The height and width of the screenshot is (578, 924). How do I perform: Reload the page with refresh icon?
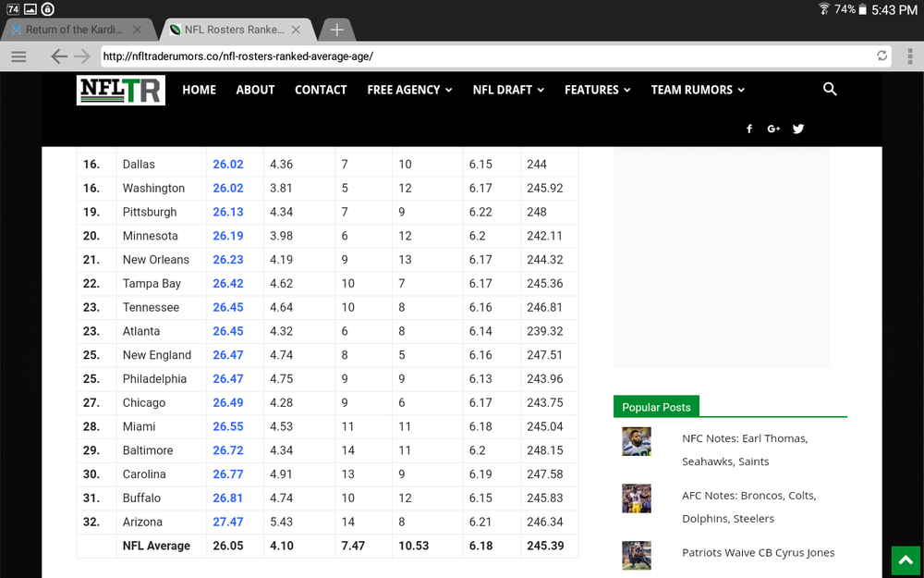click(x=881, y=56)
